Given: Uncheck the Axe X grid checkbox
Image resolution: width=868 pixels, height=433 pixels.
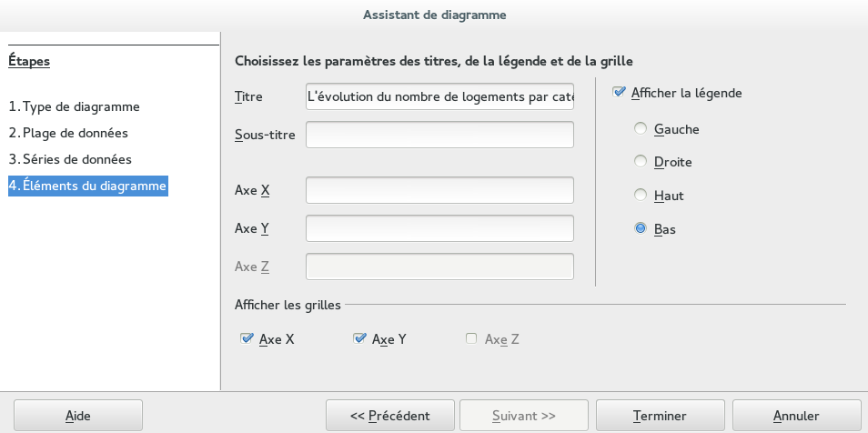Looking at the screenshot, I should [247, 339].
